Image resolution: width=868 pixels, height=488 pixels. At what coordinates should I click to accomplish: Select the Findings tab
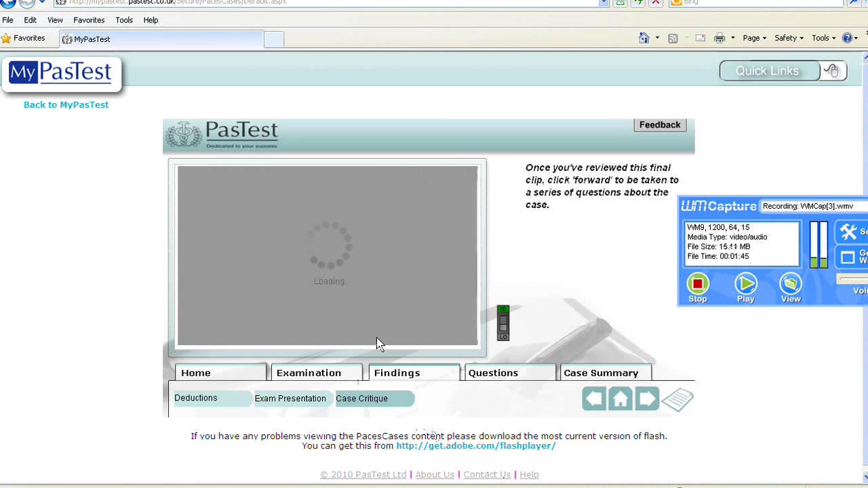coord(414,373)
